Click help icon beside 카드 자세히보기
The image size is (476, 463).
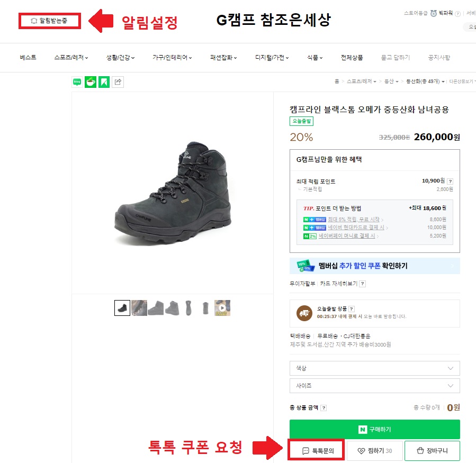coord(362,284)
